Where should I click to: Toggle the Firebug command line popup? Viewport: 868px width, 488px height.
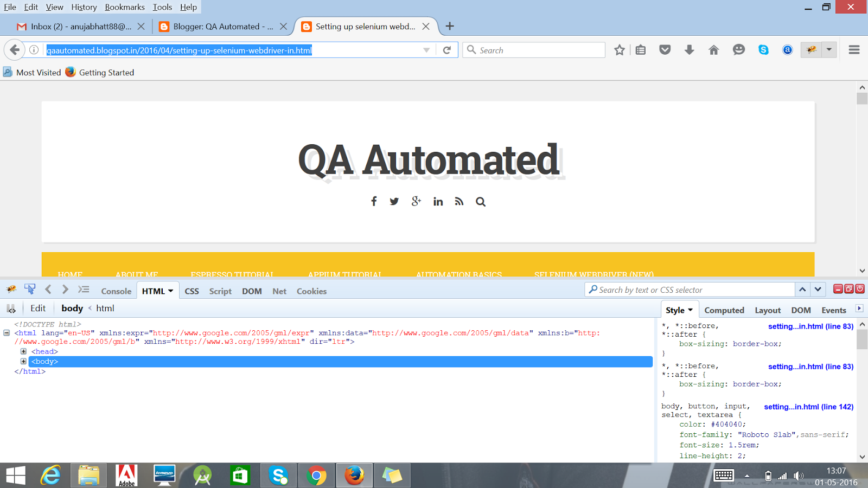[84, 290]
